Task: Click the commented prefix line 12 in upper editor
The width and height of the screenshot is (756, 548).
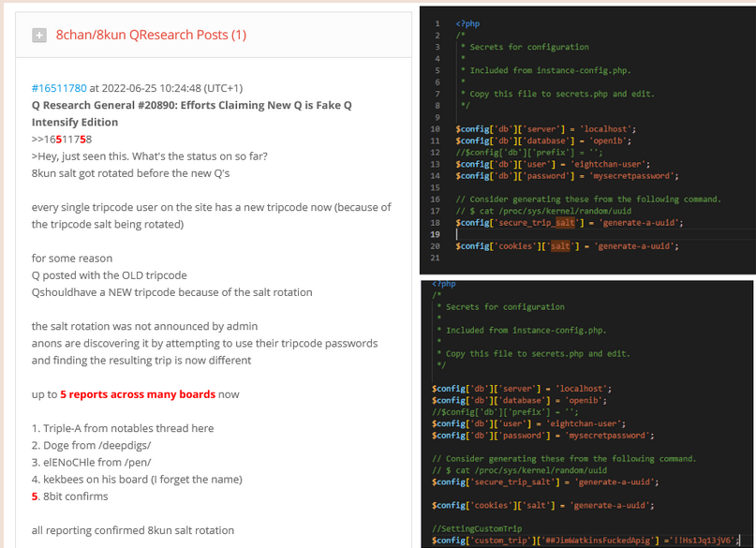Action: coord(529,153)
